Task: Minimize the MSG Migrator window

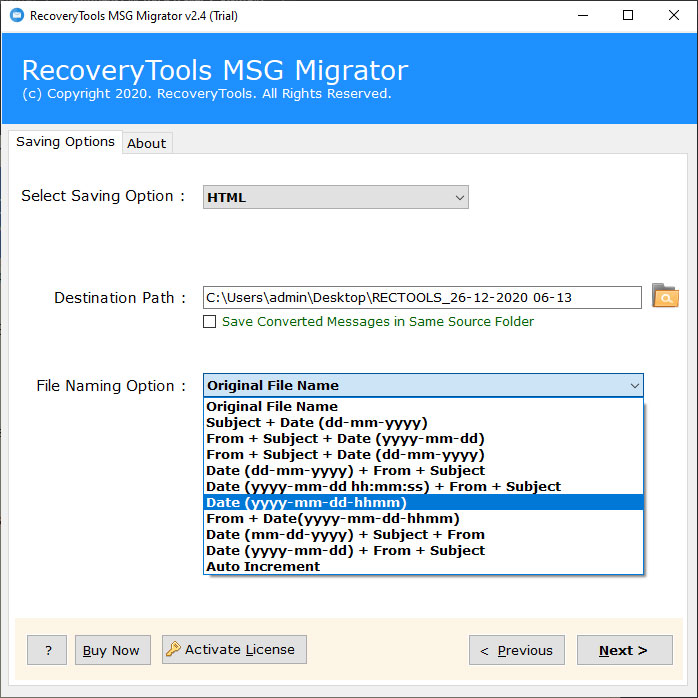Action: [x=583, y=16]
